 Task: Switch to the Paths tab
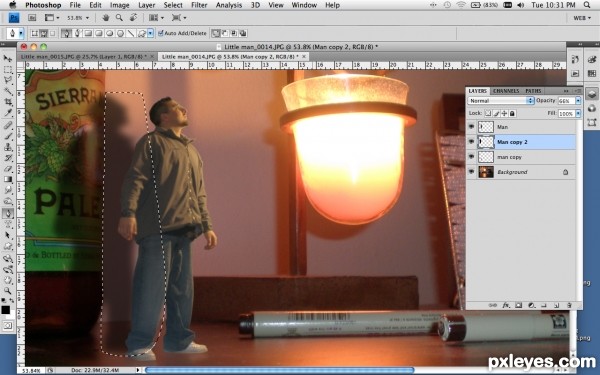pos(533,91)
